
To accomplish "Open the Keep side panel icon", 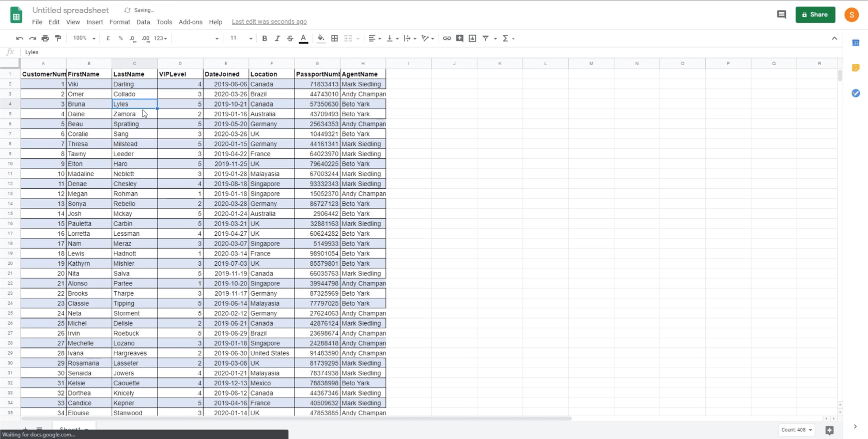I will pyautogui.click(x=856, y=68).
